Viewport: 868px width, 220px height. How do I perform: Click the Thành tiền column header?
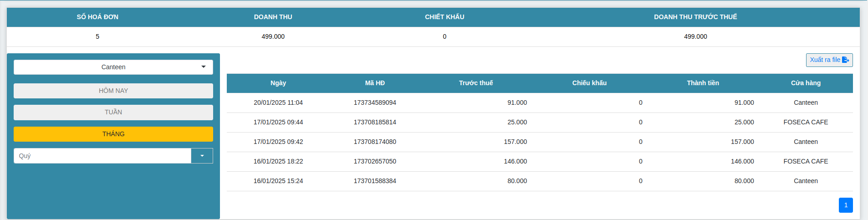[703, 83]
